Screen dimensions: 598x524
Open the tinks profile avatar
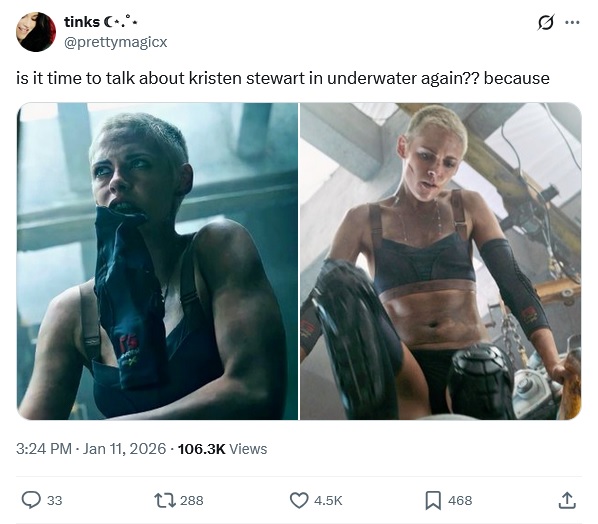pos(36,32)
